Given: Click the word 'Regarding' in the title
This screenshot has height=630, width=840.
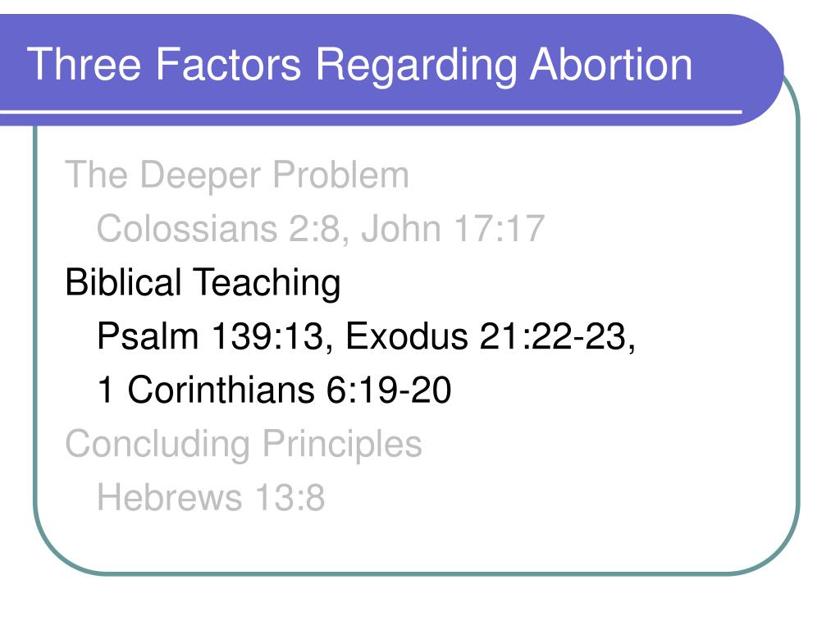Looking at the screenshot, I should tap(415, 66).
